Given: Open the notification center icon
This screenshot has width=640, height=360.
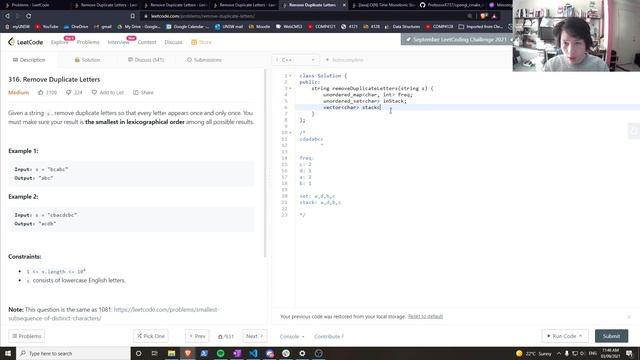Looking at the screenshot, I should click(629, 353).
